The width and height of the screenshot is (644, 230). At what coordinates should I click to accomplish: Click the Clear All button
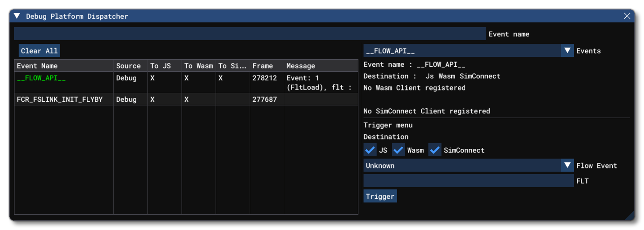coord(39,51)
